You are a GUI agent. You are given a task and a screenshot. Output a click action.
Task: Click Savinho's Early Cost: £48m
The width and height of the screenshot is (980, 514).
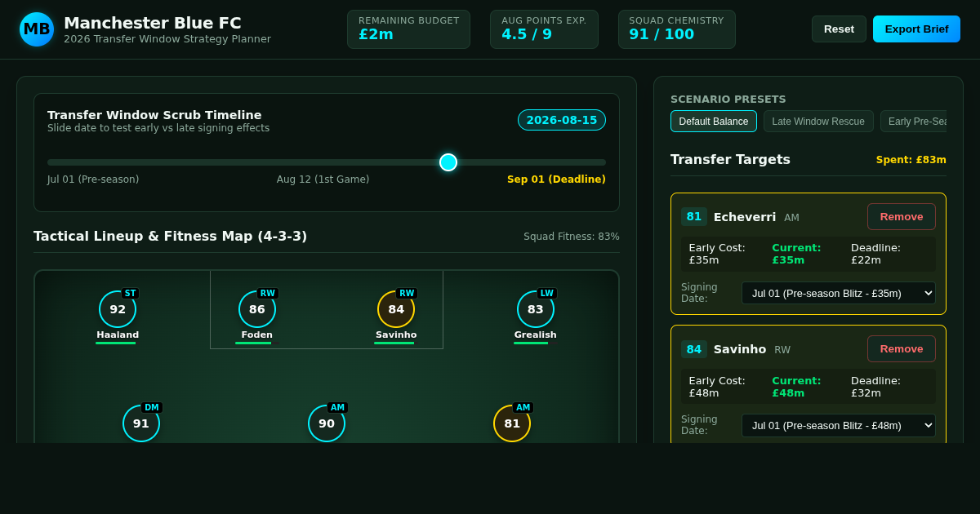click(x=717, y=386)
